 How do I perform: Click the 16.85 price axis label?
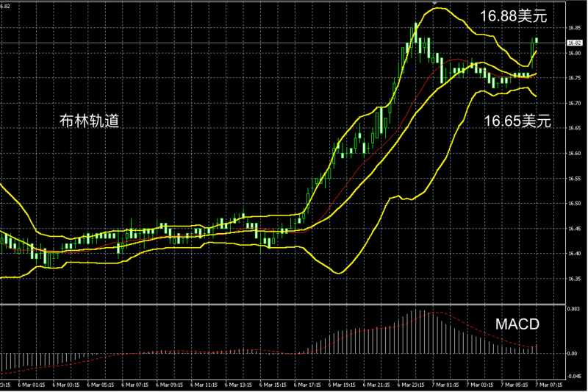click(x=573, y=29)
